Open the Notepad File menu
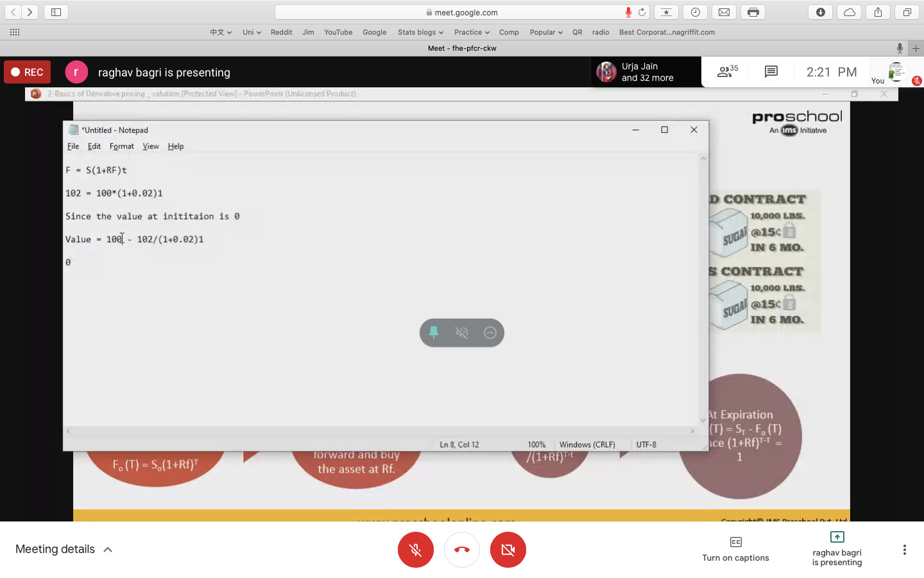Image resolution: width=924 pixels, height=578 pixels. (73, 146)
